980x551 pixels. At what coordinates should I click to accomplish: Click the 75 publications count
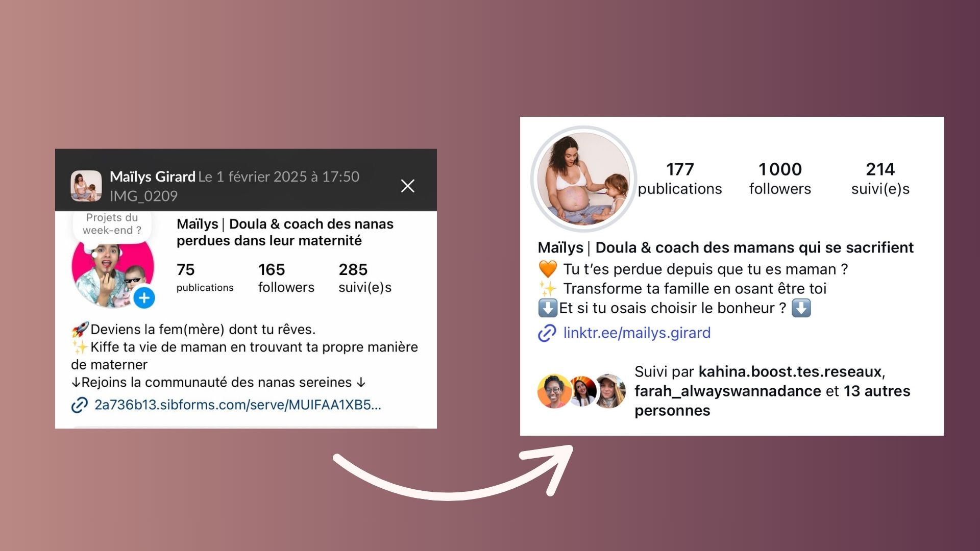click(x=205, y=278)
